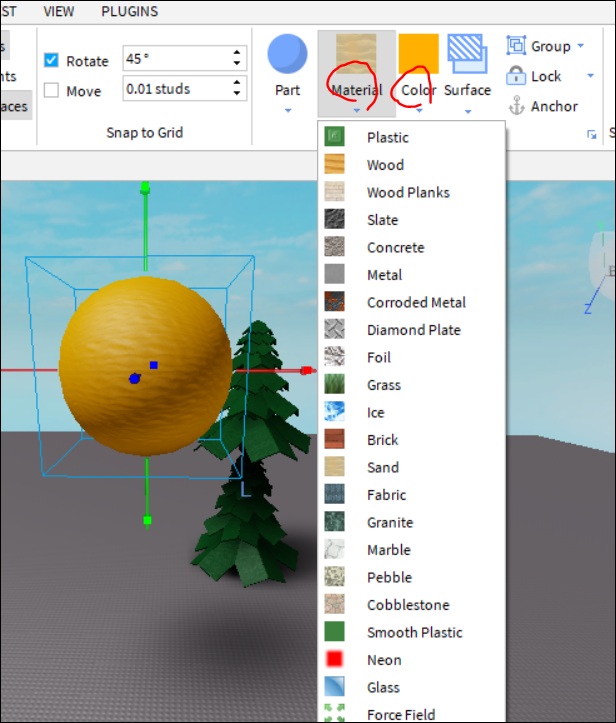
Task: Expand the Part dropdown arrow
Action: (x=288, y=111)
